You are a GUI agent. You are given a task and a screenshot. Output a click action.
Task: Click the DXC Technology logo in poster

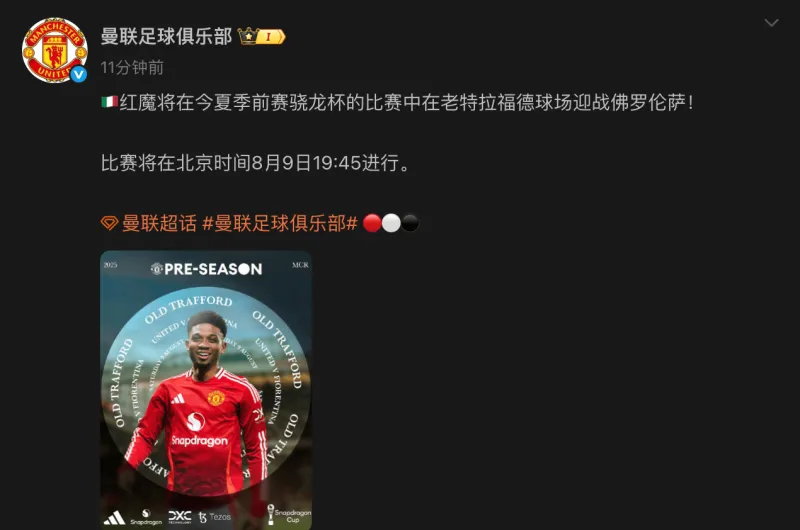180,517
